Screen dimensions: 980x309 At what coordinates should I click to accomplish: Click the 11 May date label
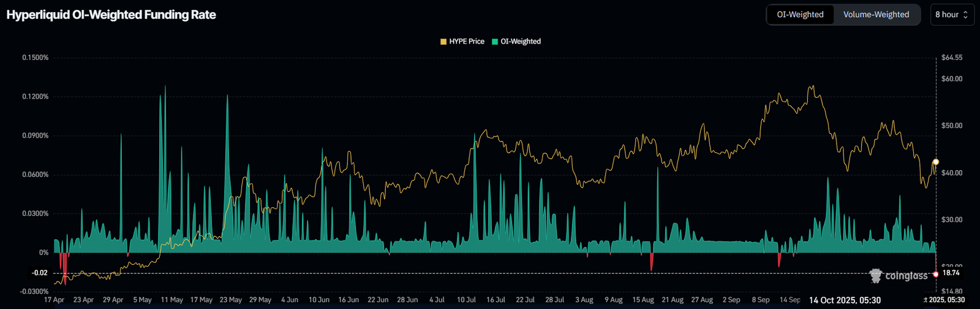coord(172,300)
